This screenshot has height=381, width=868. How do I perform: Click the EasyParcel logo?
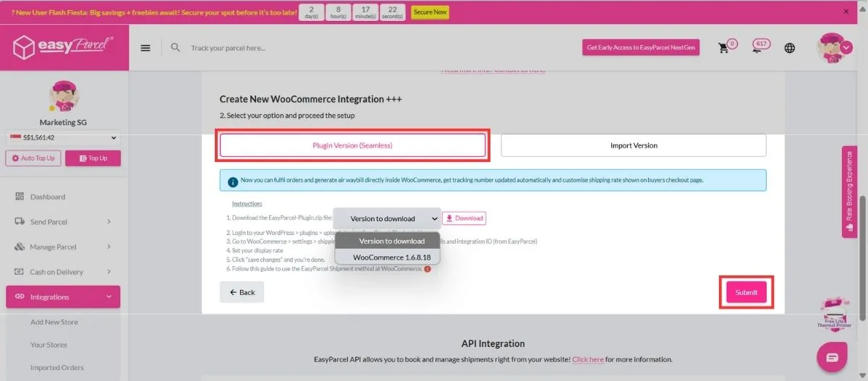64,47
